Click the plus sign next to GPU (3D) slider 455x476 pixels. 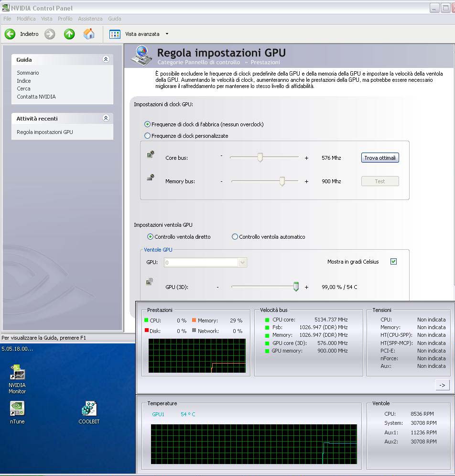click(306, 287)
